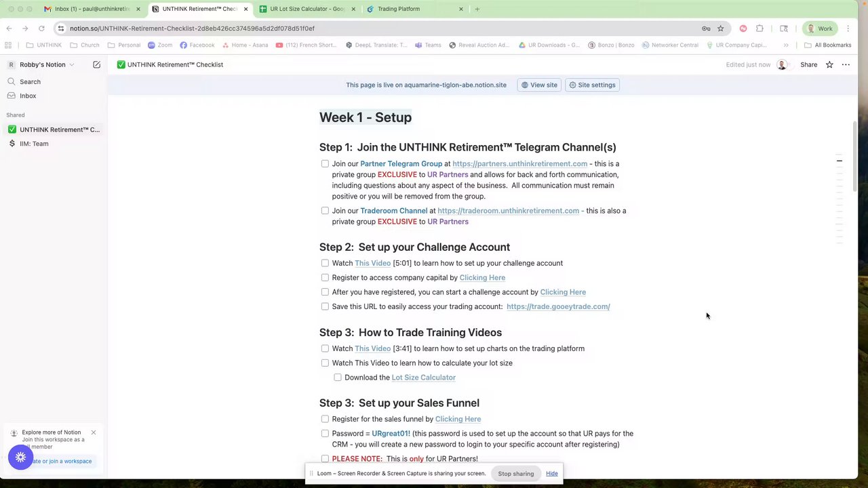
Task: Click the View site button
Action: coord(539,85)
